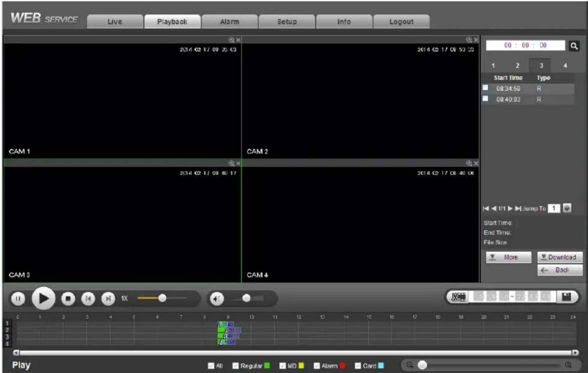Image resolution: width=588 pixels, height=373 pixels.
Task: Zoom into the CAM 4 window
Action: (x=469, y=163)
